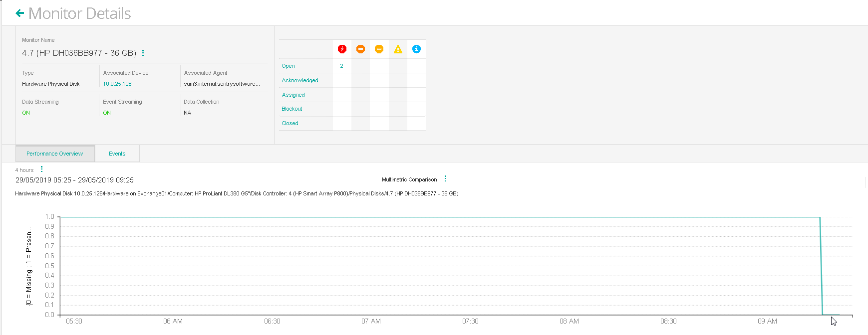Click the Data Streaming ON status
This screenshot has width=868, height=335.
pos(26,113)
